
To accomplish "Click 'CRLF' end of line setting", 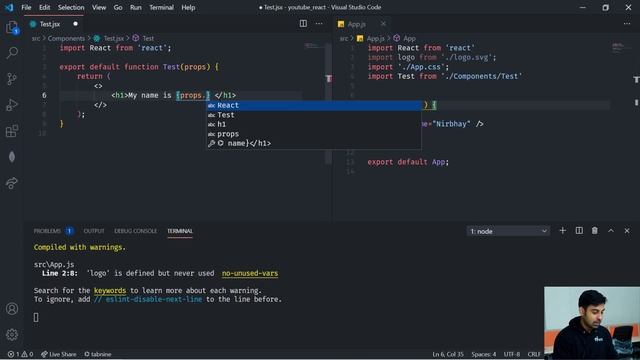I will pos(534,354).
